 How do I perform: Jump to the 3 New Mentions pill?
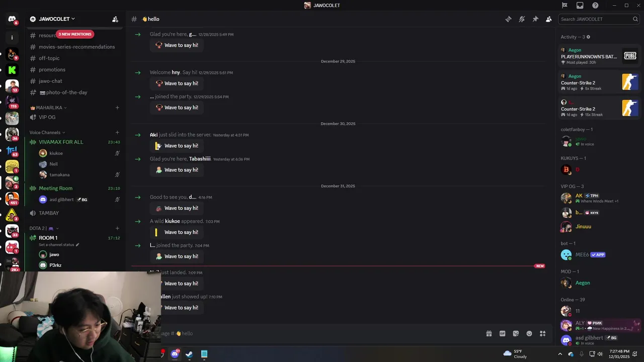[75, 34]
